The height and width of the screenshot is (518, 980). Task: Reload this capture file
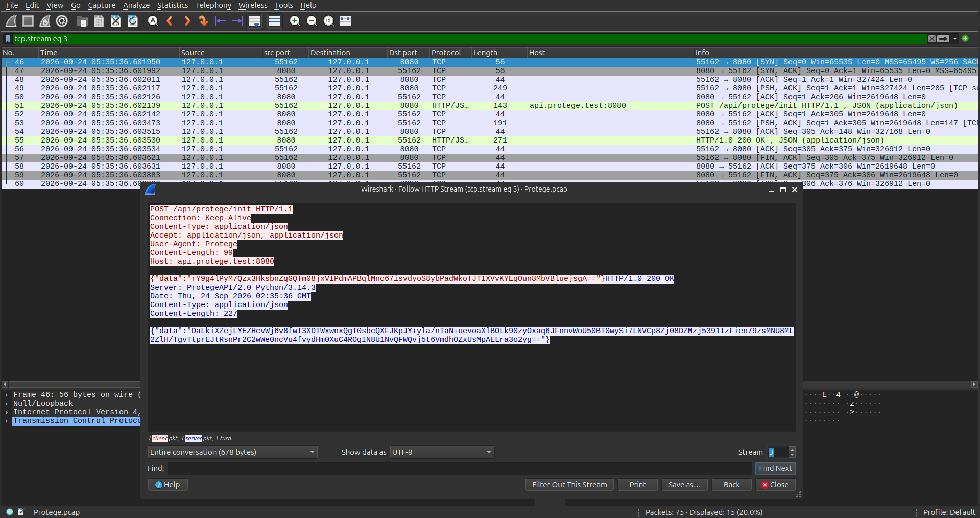(133, 21)
